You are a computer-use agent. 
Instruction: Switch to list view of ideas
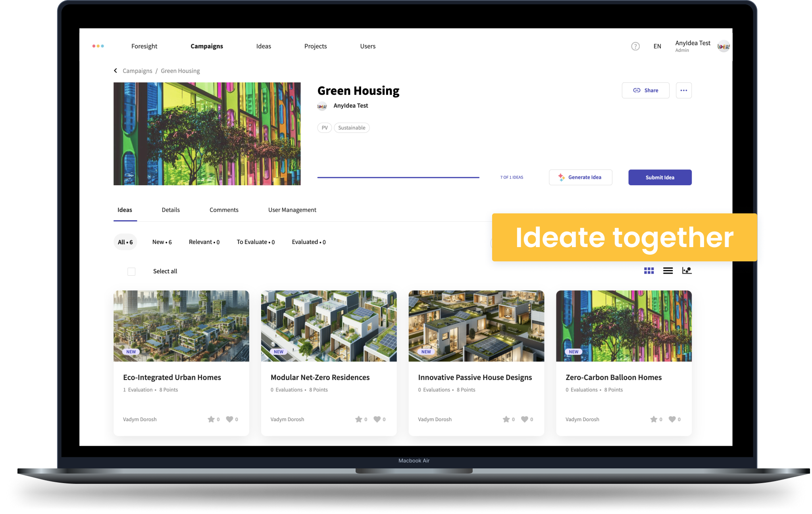668,270
